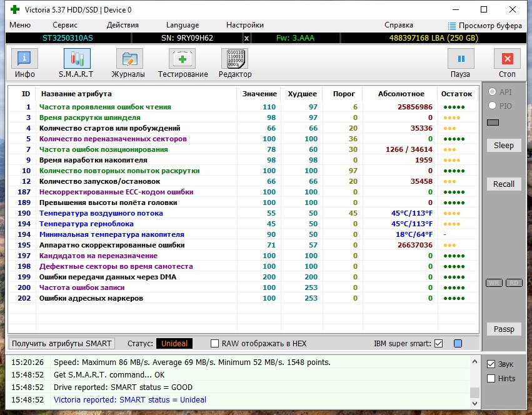Select the API radio button
The width and height of the screenshot is (532, 415).
tap(493, 92)
